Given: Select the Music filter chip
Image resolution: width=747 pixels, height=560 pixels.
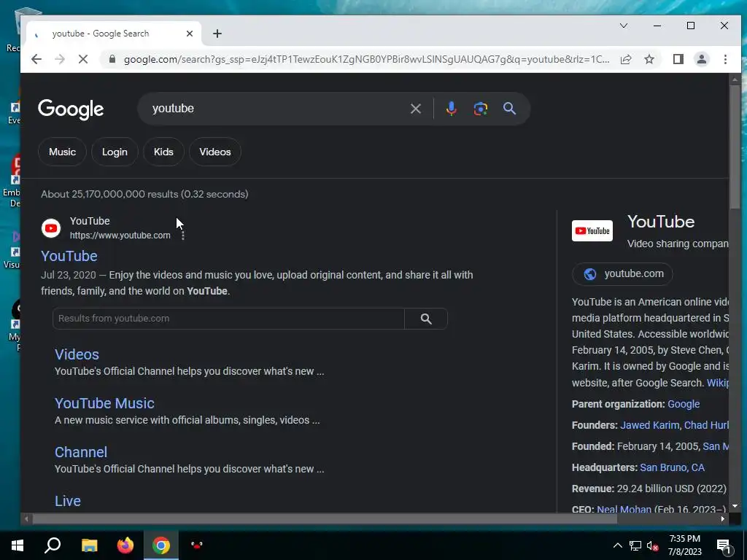Looking at the screenshot, I should click(x=63, y=152).
